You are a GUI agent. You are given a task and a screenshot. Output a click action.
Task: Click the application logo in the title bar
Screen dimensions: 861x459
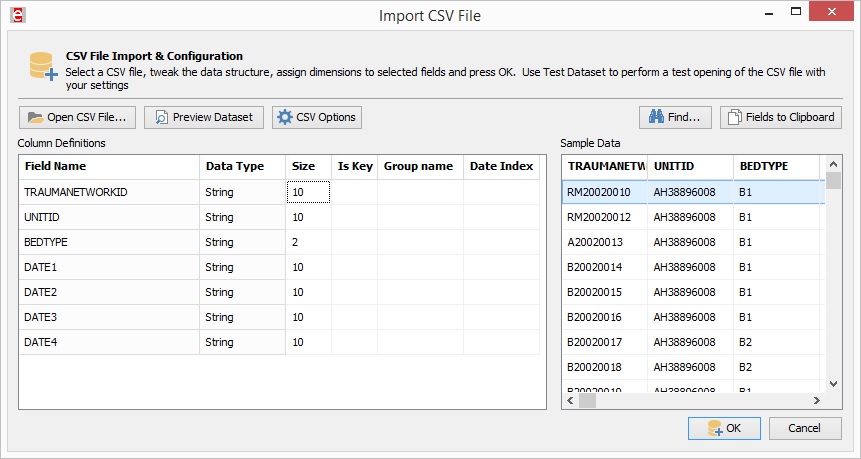[17, 15]
